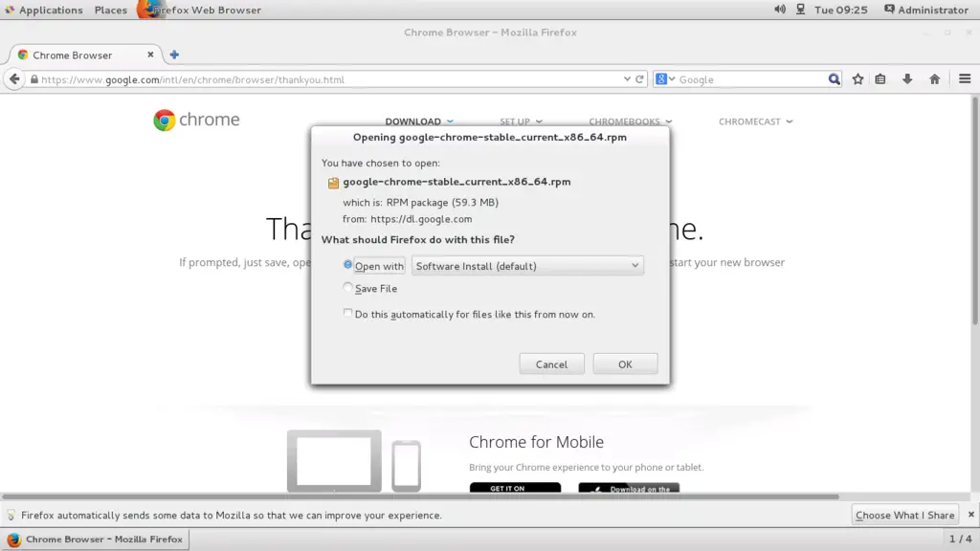Switch to the Chrome Browser tab

pyautogui.click(x=85, y=55)
